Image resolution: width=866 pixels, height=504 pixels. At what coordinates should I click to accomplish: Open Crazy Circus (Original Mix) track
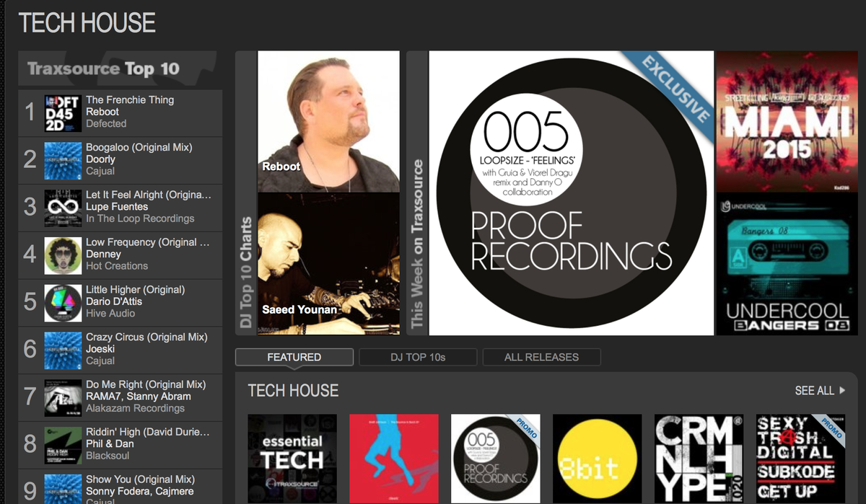click(x=146, y=337)
